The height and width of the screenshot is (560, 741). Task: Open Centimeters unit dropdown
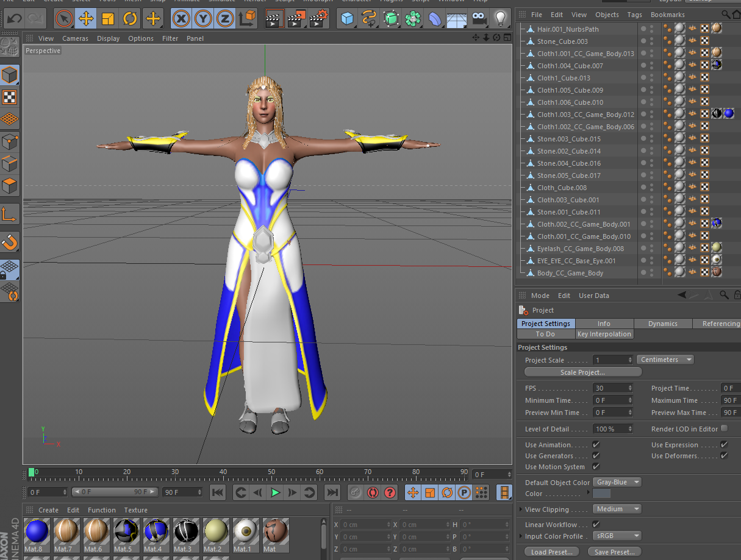(x=665, y=360)
